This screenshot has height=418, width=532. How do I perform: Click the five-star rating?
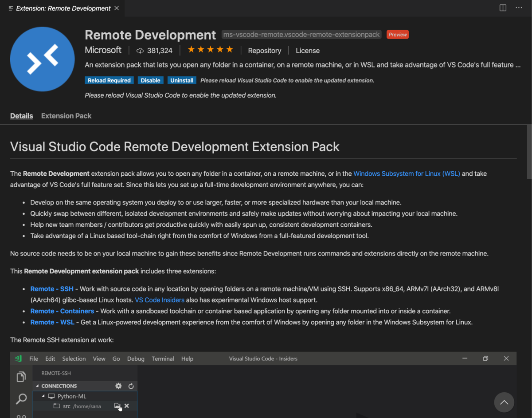210,50
